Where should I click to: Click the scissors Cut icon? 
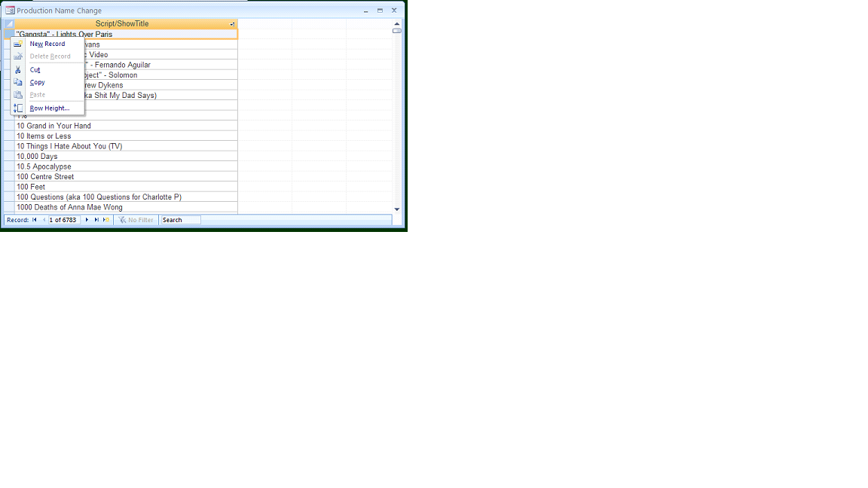click(x=18, y=70)
